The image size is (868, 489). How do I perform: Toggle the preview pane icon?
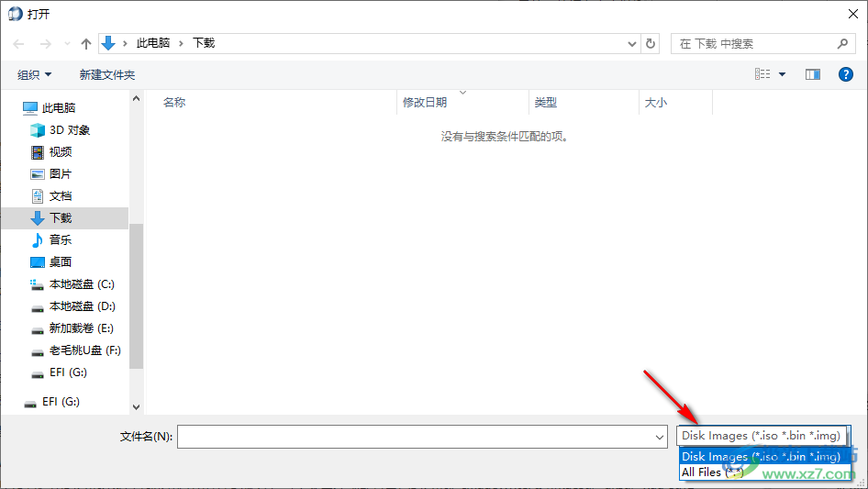[813, 74]
